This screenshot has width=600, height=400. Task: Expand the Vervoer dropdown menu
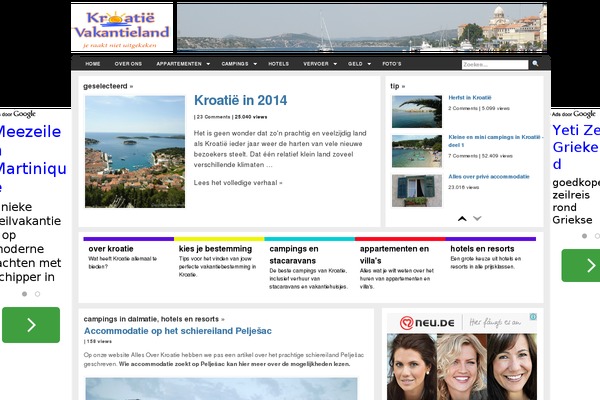(319, 64)
